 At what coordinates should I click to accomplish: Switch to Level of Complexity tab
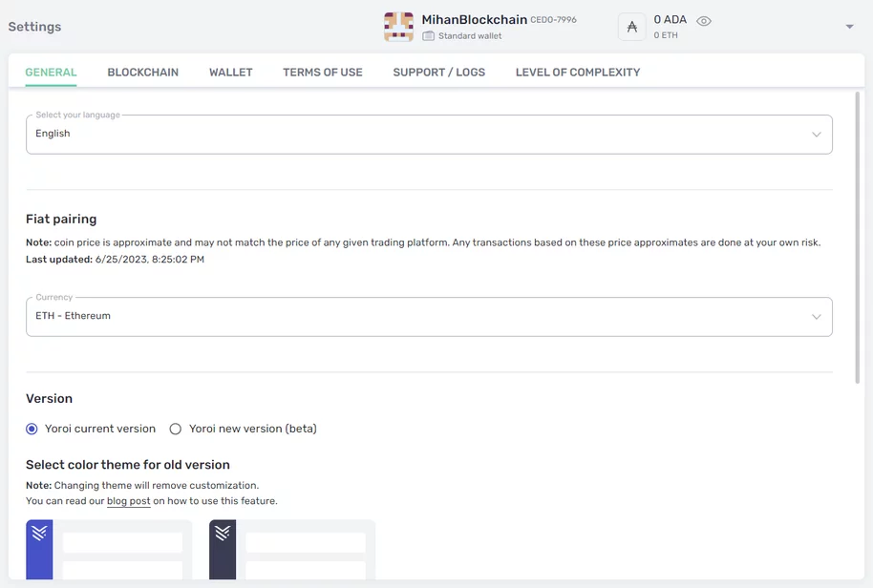(578, 73)
